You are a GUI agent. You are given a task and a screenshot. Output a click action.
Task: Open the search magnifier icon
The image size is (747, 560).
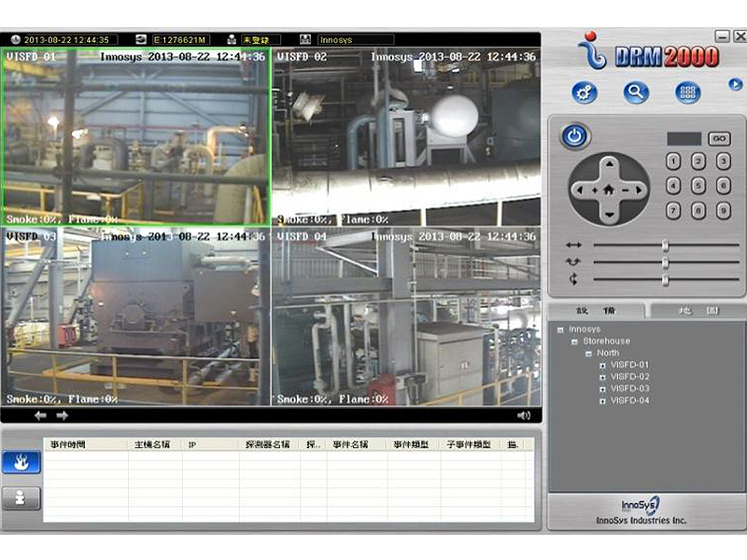[636, 92]
